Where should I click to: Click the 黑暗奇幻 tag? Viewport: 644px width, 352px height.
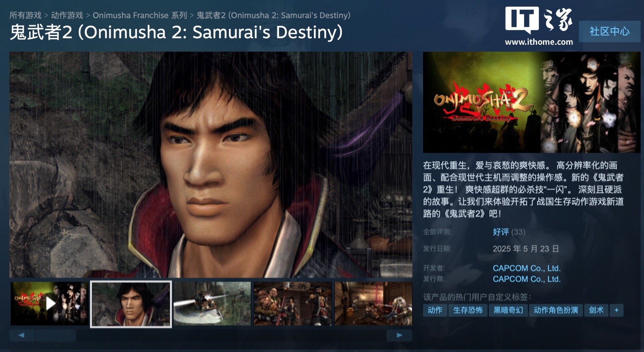click(508, 310)
